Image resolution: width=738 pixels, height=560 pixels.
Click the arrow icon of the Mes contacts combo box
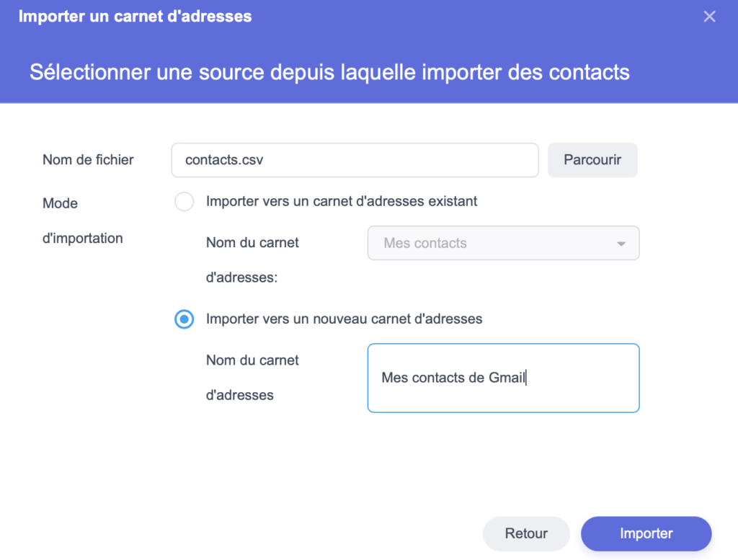pos(621,244)
